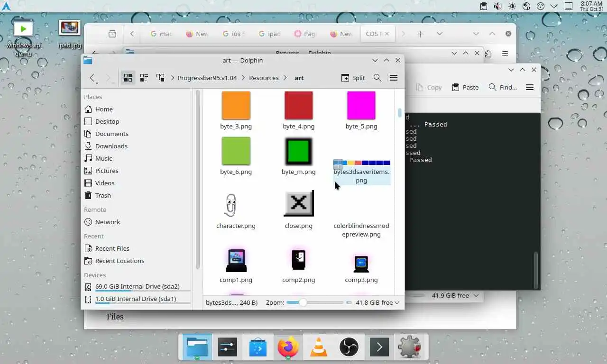607x364 pixels.
Task: Switch Dolphin to compact view mode
Action: click(x=144, y=78)
